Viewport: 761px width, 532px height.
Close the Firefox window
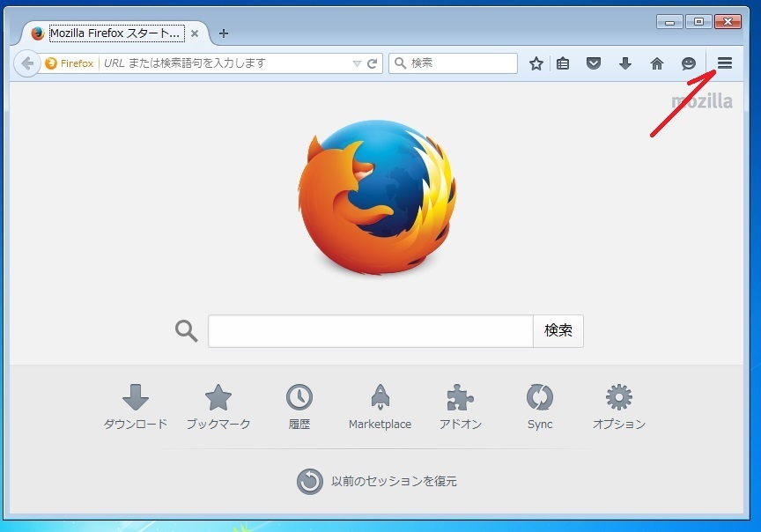point(728,22)
